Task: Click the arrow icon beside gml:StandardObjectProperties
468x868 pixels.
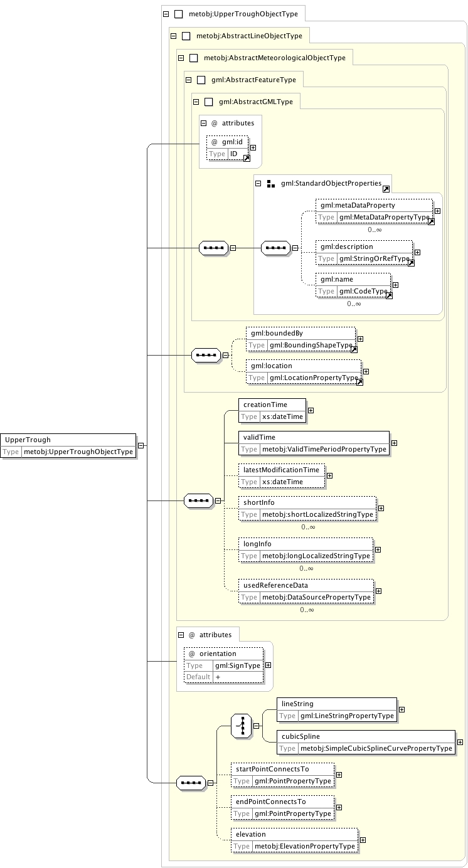Action: pos(386,188)
